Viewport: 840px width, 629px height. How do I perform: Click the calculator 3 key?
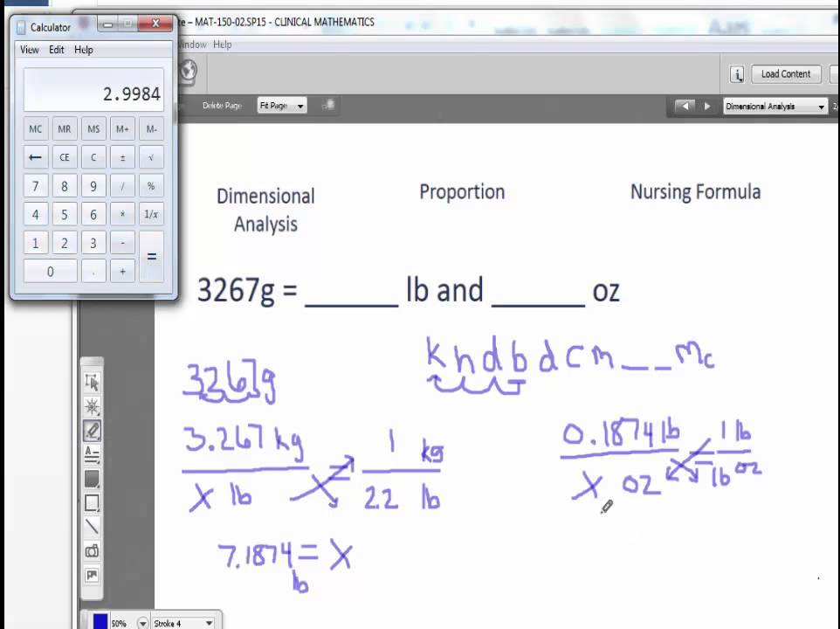tap(93, 243)
